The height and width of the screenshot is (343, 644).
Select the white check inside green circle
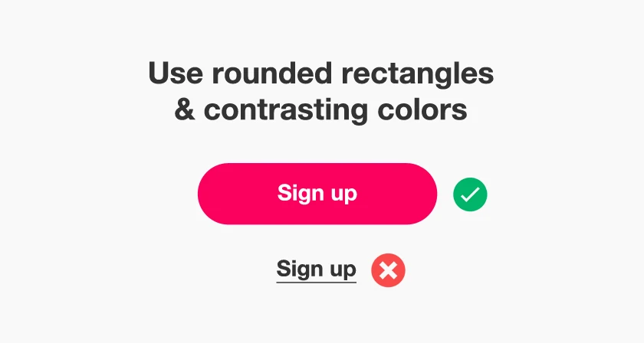click(470, 194)
